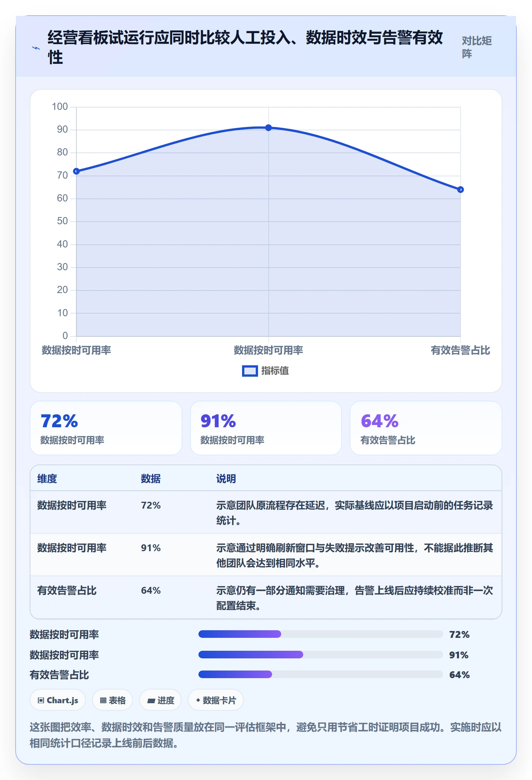The image size is (532, 780).
Task: Click the description starting 示意通过明确刷新窗口
Action: [355, 555]
